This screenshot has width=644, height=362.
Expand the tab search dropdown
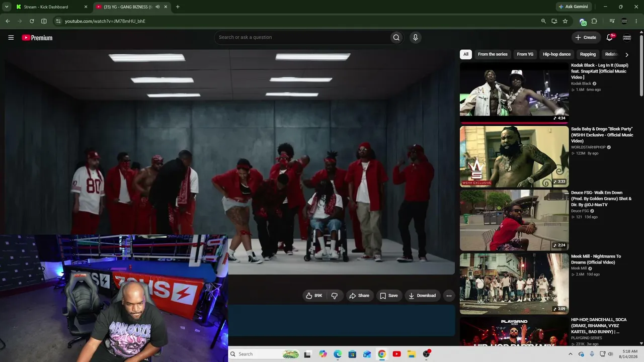[x=7, y=7]
